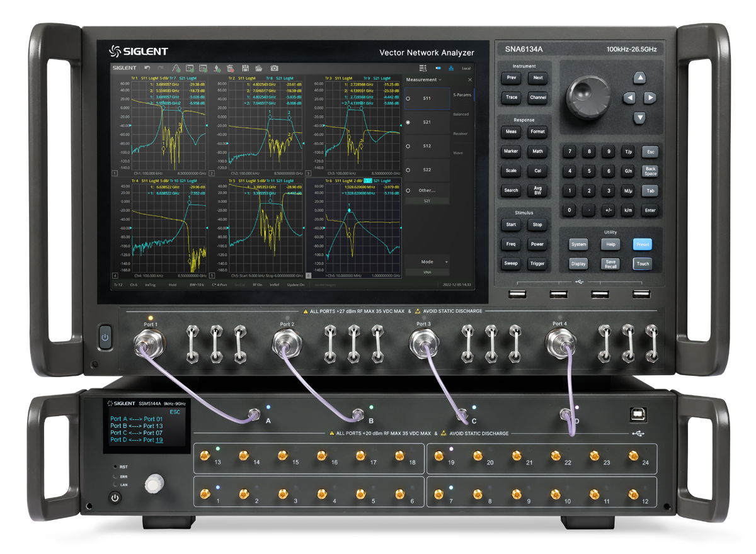Click the network LAN status icon
This screenshot has height=554, width=756.
click(451, 68)
